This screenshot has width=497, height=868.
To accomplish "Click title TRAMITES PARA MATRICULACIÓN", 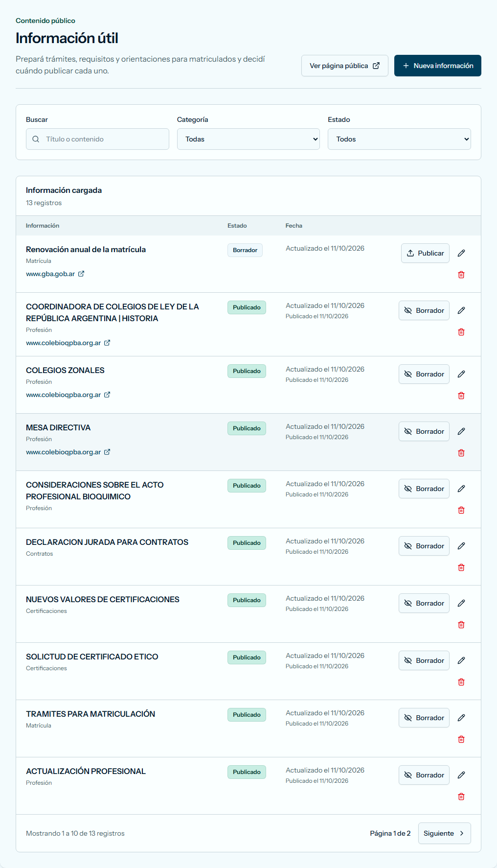I will coord(90,714).
